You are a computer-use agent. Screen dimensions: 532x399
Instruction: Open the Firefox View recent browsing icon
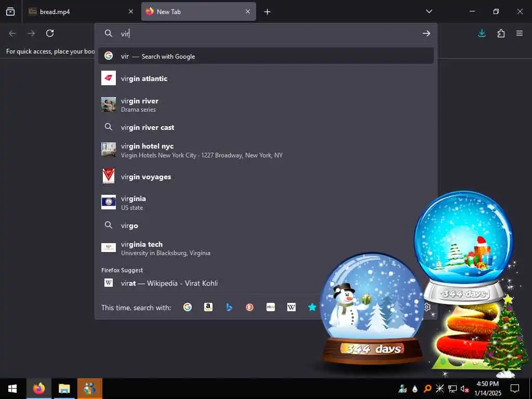pyautogui.click(x=10, y=11)
